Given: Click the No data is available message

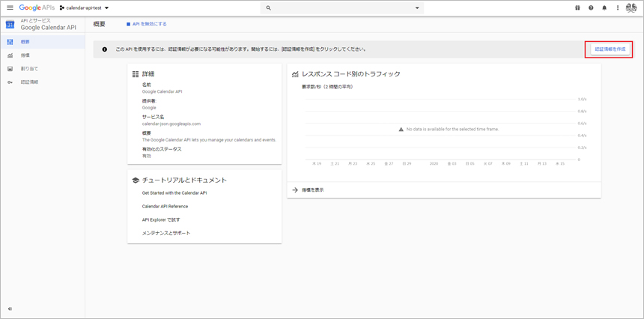Looking at the screenshot, I should (452, 130).
